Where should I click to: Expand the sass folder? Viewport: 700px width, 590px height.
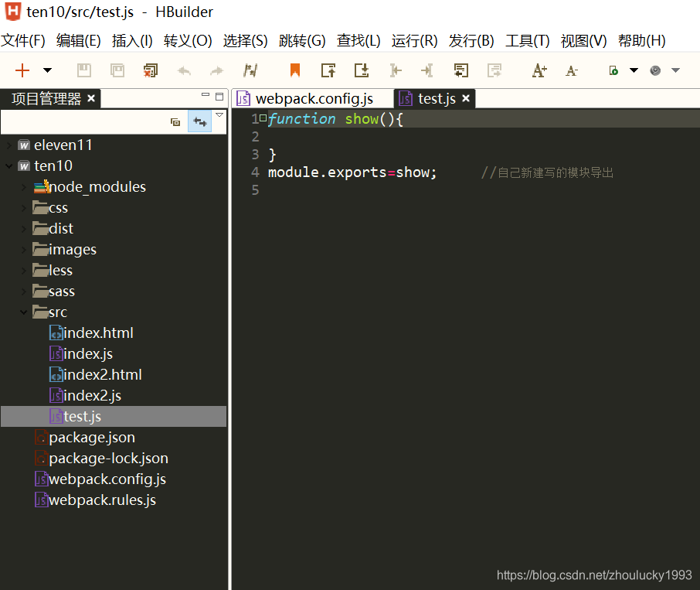tap(24, 292)
